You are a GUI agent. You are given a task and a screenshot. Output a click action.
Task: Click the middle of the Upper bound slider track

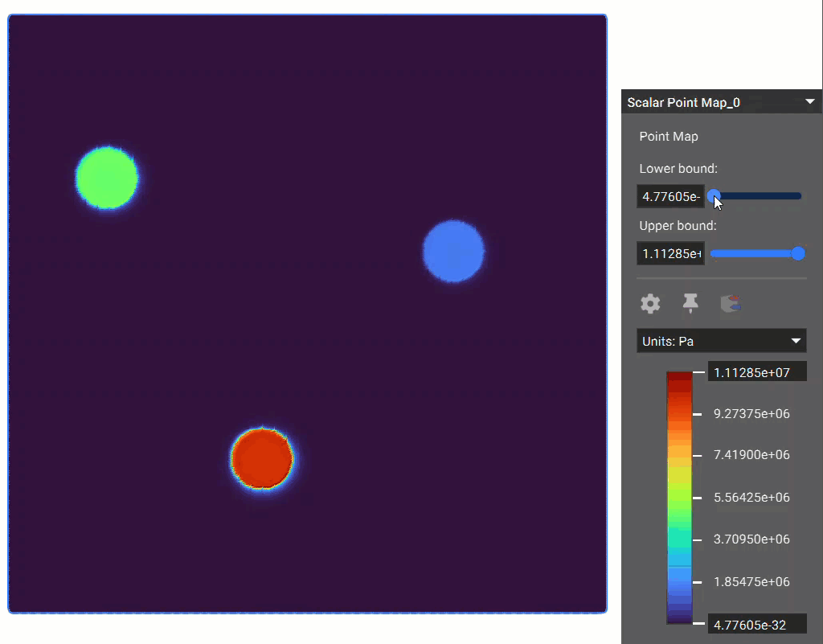tap(755, 253)
